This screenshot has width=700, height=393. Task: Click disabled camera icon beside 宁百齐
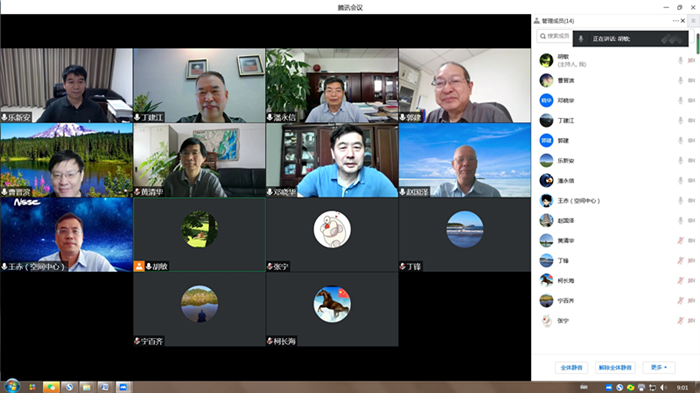[x=692, y=301]
